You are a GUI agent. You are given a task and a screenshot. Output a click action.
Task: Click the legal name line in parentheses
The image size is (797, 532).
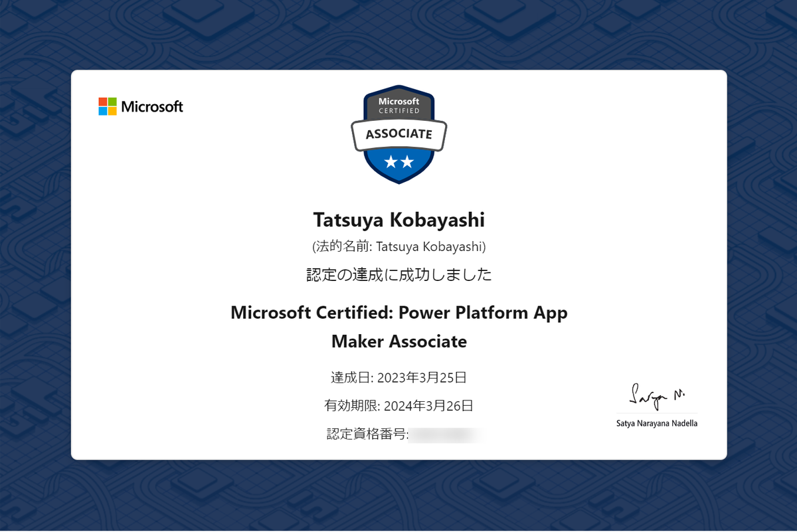399,247
